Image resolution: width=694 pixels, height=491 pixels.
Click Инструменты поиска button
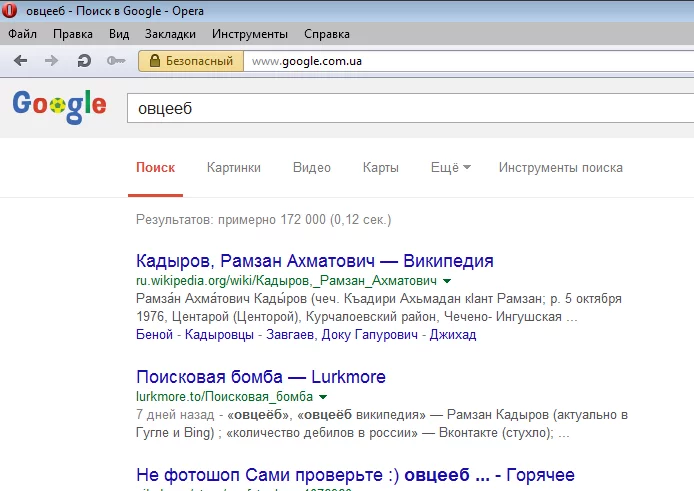point(560,168)
